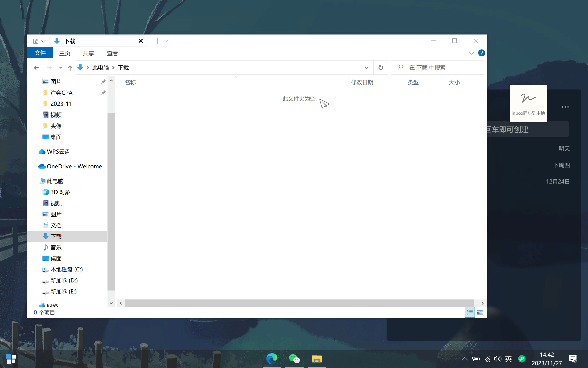Show hidden tray icons with the caret

click(x=465, y=359)
